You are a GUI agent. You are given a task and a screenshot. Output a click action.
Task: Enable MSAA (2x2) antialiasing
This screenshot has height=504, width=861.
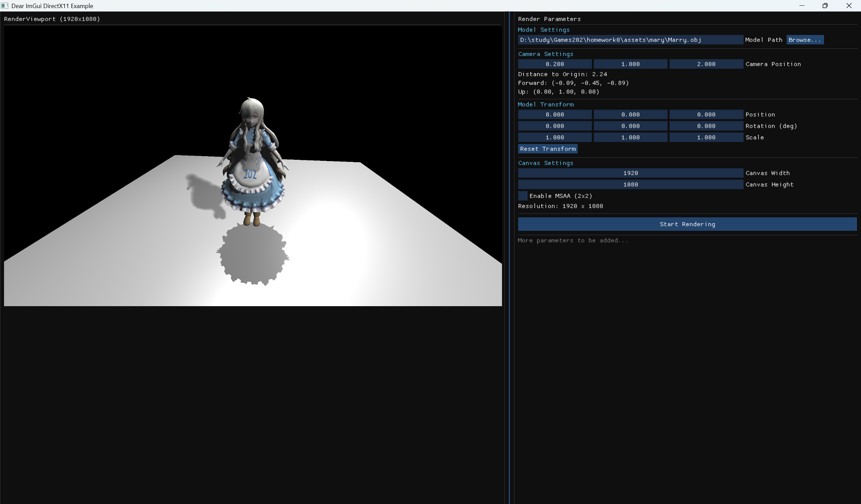click(x=522, y=196)
